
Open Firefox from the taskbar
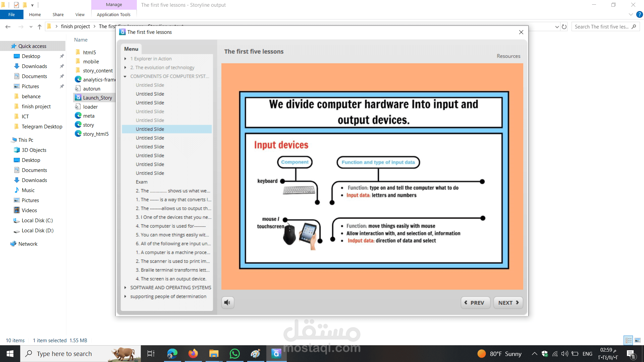[x=193, y=354]
